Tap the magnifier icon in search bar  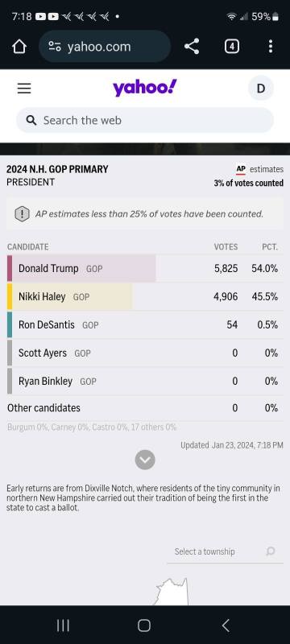pyautogui.click(x=31, y=120)
